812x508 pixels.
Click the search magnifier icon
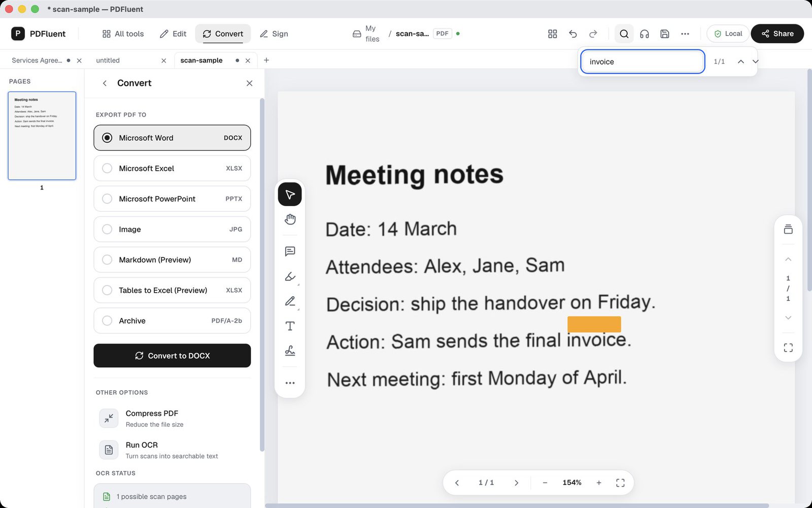pyautogui.click(x=624, y=34)
